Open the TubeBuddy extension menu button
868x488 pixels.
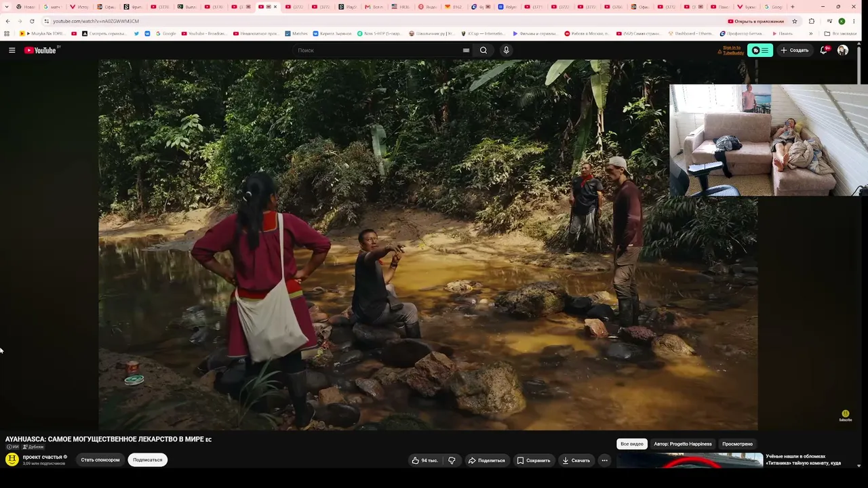point(760,50)
